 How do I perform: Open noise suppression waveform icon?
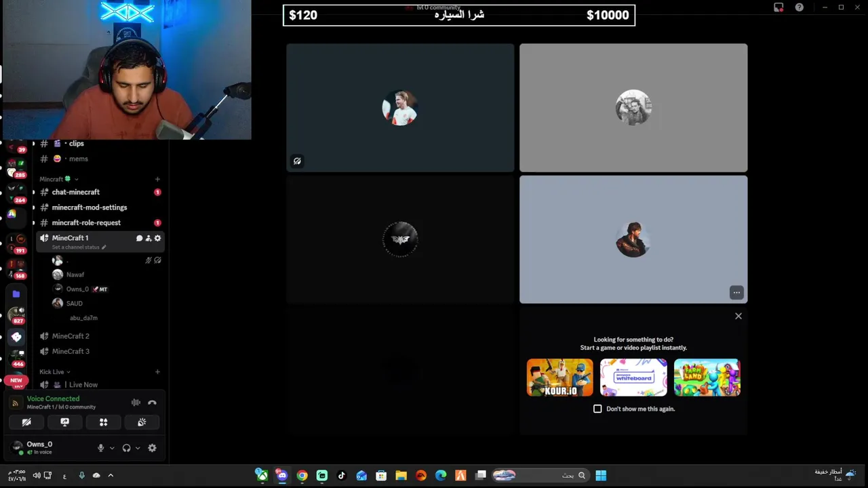click(136, 403)
